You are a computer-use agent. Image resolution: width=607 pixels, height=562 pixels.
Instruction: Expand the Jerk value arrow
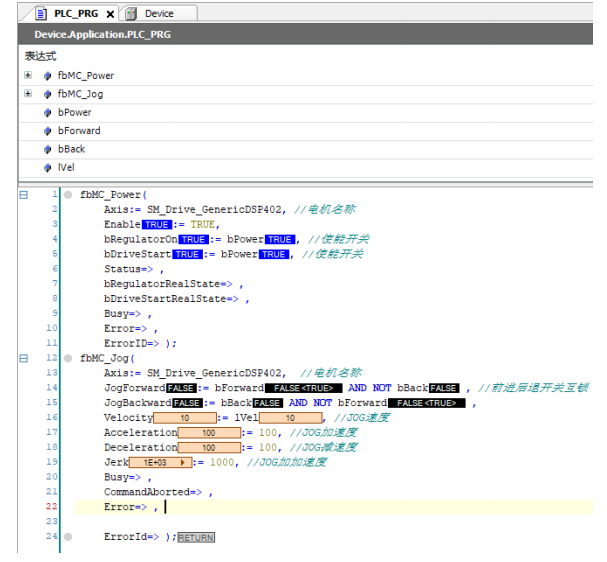coord(183,463)
